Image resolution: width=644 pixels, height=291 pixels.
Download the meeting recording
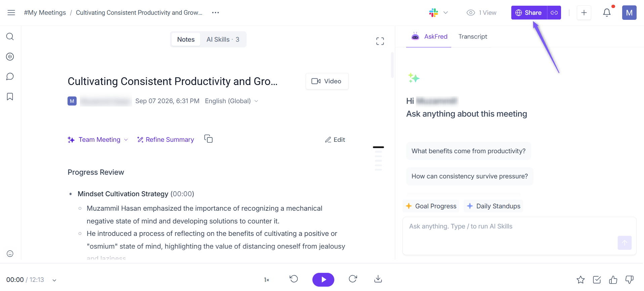(378, 279)
